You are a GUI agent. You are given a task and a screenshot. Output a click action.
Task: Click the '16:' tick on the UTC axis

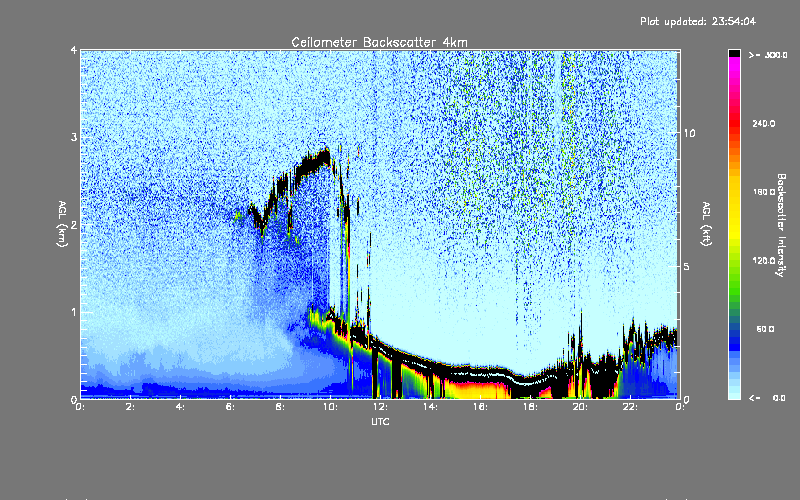tap(480, 407)
